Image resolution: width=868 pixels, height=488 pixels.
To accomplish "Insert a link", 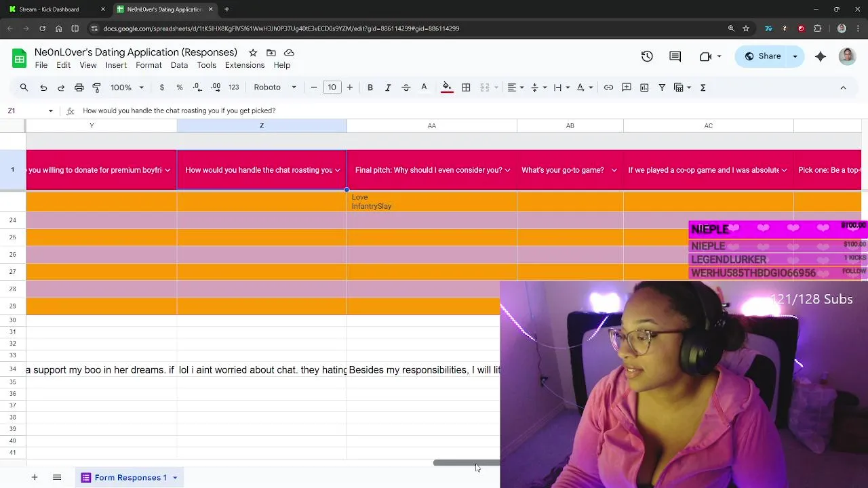I will [x=608, y=87].
